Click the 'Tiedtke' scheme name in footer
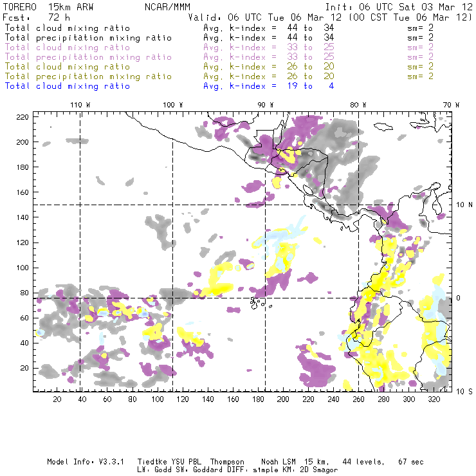Viewport: 476px width, 476px height. click(x=152, y=462)
